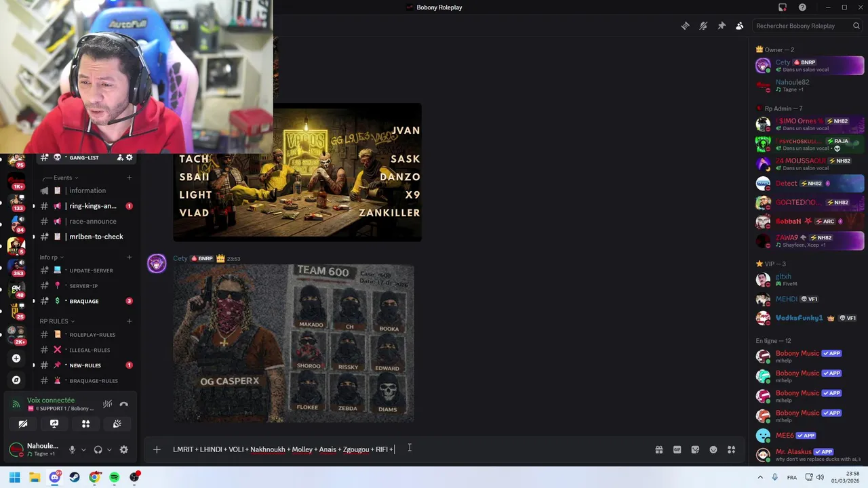Open the gang-list channel
This screenshot has height=488, width=868.
[85, 157]
